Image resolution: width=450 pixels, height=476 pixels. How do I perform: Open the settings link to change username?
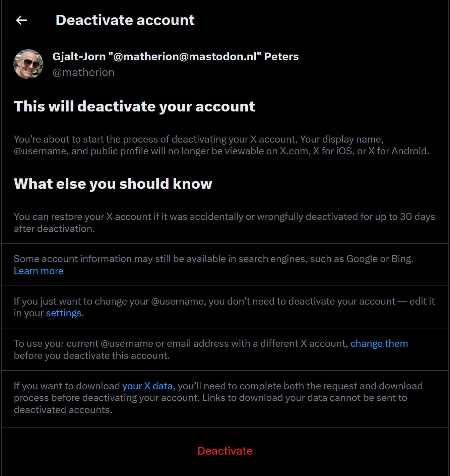63,313
